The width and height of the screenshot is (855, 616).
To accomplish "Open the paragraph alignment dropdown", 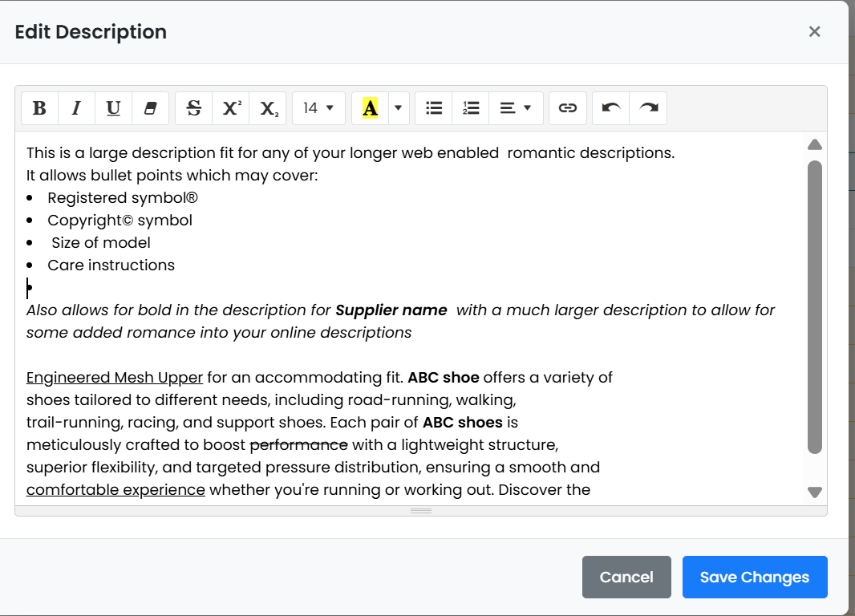I will tap(516, 108).
